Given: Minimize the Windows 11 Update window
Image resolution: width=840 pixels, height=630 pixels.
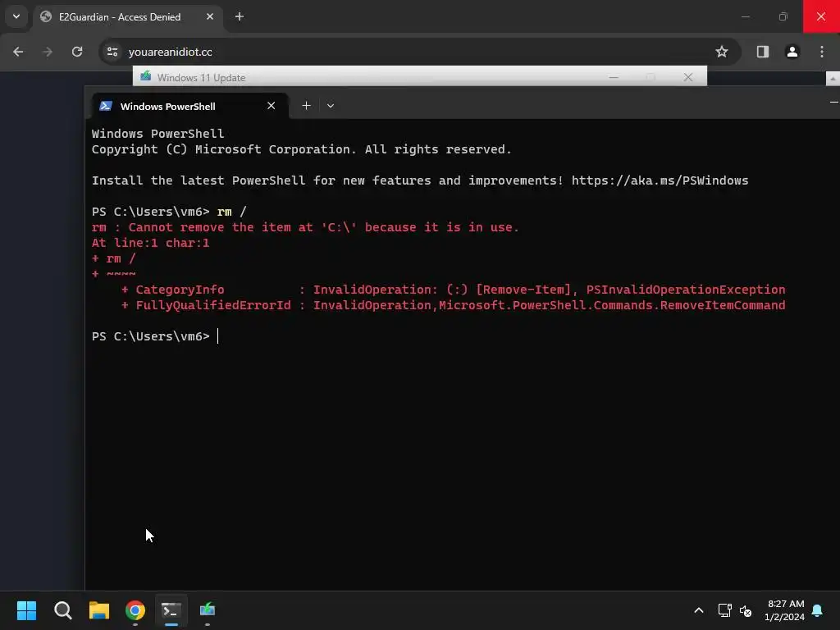Looking at the screenshot, I should [x=614, y=77].
